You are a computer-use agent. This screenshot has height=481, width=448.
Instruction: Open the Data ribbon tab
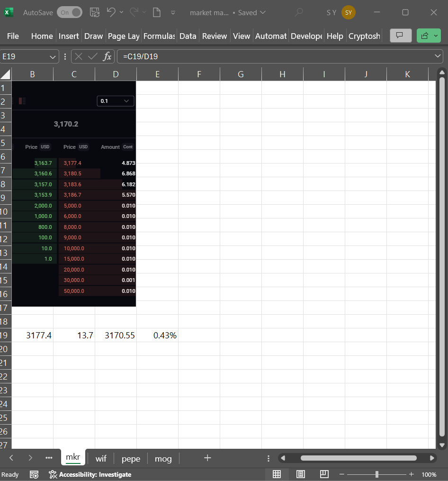188,36
